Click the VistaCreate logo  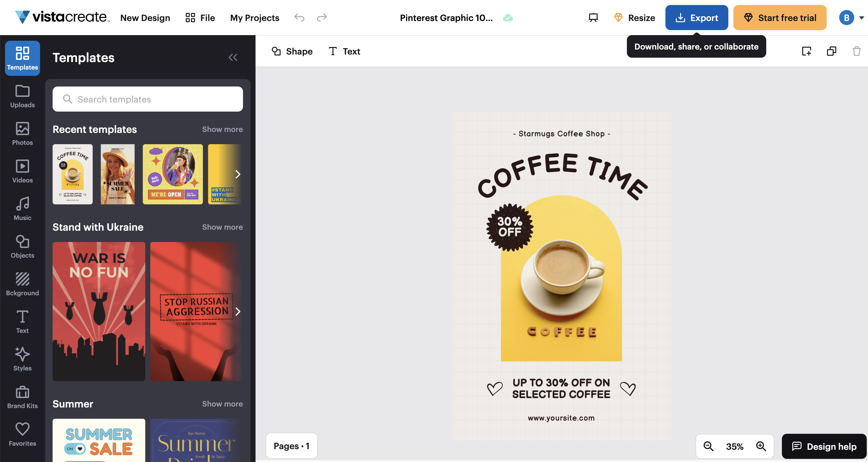pos(62,17)
